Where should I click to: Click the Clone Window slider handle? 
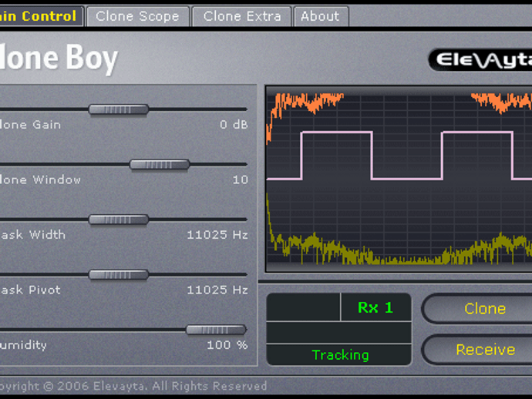click(x=160, y=165)
